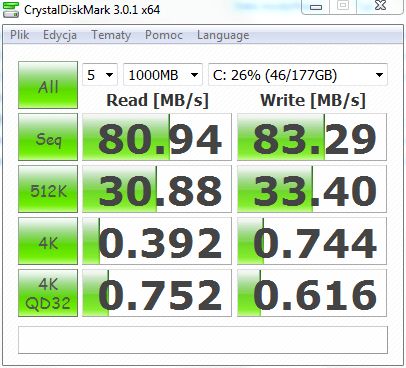Image resolution: width=406 pixels, height=368 pixels.
Task: Click the Write [MB/s] column header
Action: (313, 100)
